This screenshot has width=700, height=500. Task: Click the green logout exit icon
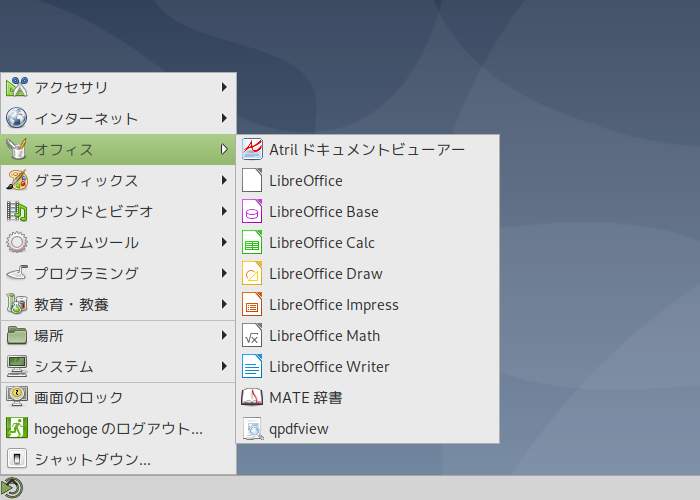click(x=17, y=428)
